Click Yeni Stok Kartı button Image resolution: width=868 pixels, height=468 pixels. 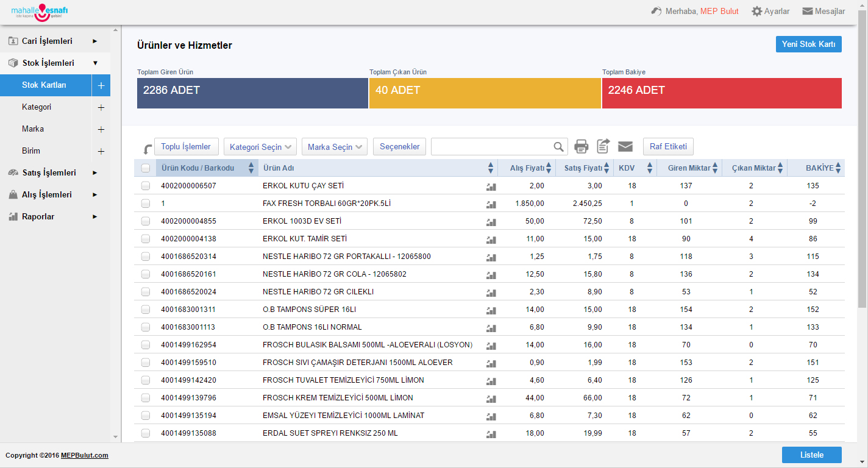(809, 44)
